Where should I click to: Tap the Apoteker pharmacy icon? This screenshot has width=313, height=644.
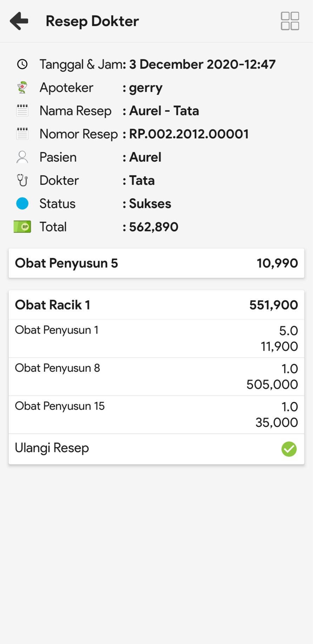22,87
